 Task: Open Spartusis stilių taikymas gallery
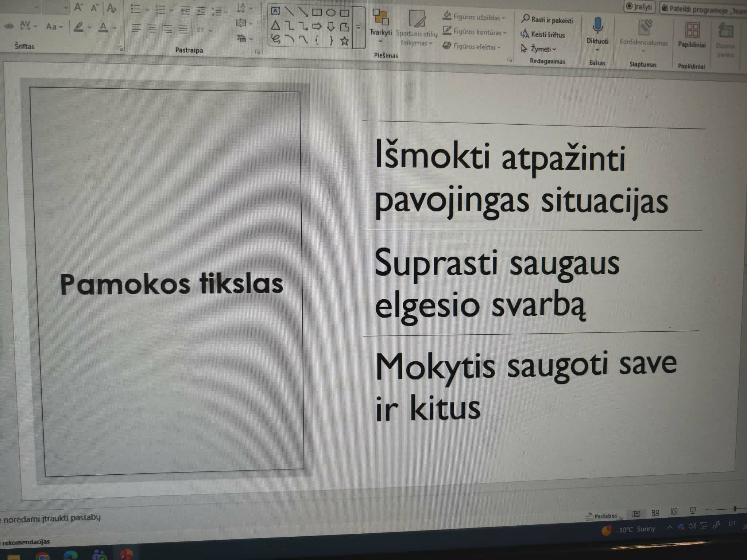click(417, 29)
